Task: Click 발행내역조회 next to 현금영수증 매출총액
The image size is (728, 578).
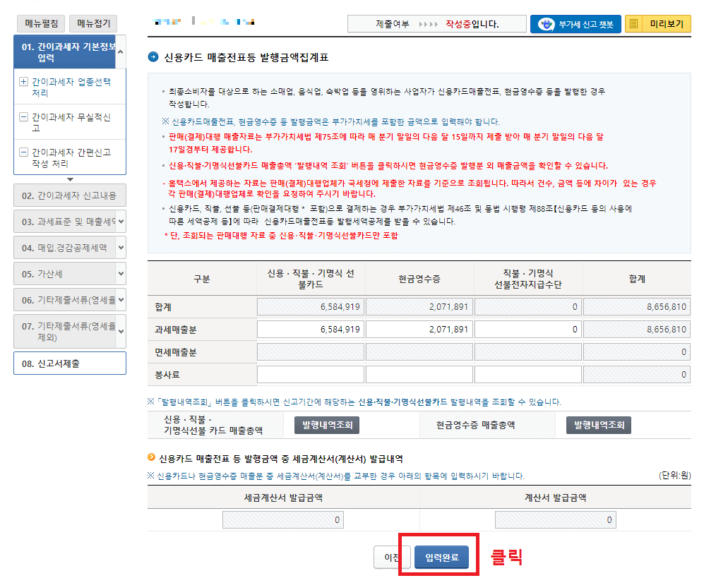Action: (x=597, y=425)
